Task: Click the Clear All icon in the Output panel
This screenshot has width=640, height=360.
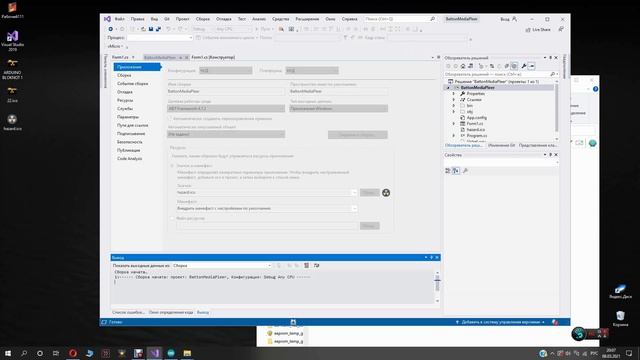Action: 307,265
